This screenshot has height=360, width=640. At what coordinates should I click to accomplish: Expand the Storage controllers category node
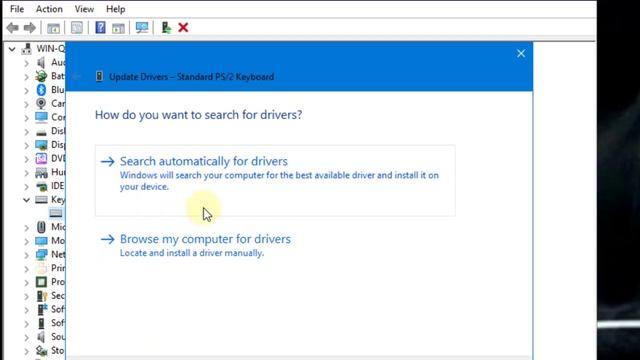point(27,351)
